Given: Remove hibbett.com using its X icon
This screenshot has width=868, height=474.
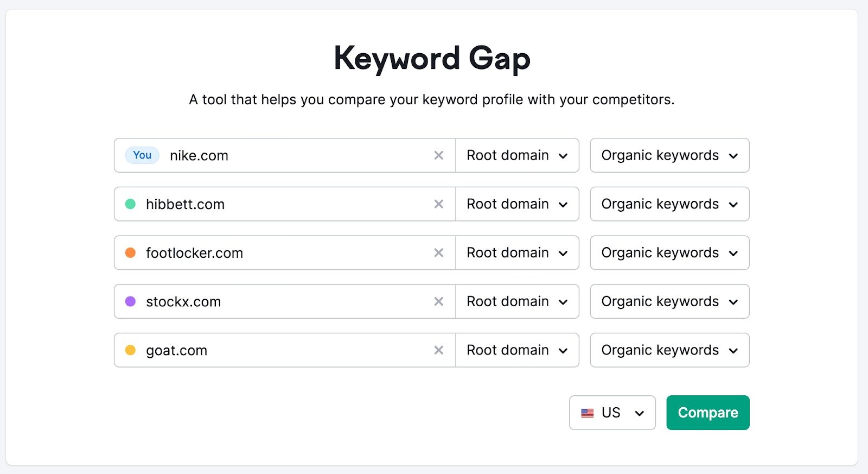Looking at the screenshot, I should coord(439,204).
